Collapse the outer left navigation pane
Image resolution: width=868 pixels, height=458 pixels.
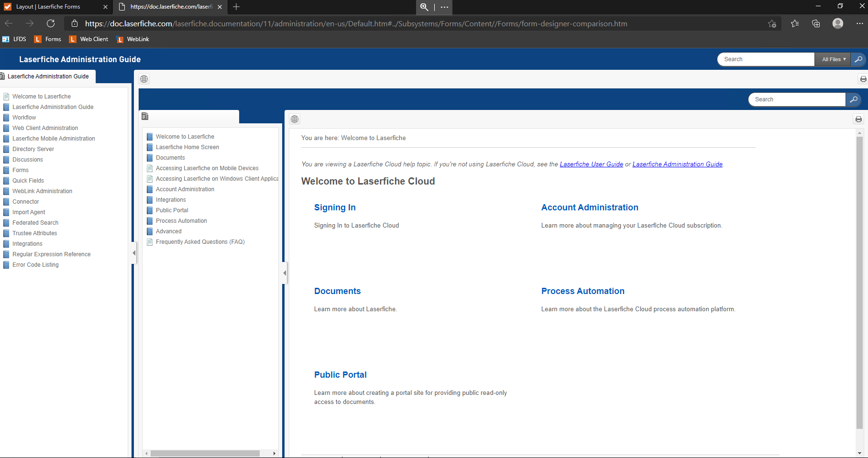point(134,253)
